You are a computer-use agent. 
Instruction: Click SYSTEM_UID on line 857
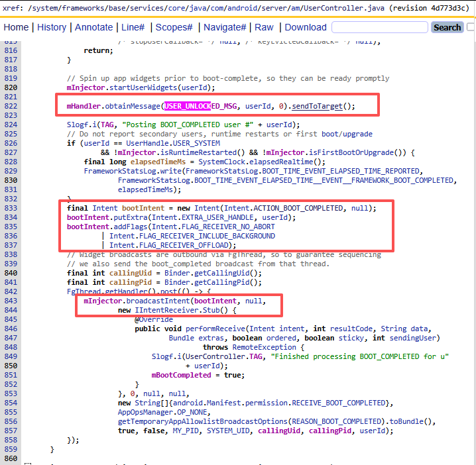tap(227, 431)
